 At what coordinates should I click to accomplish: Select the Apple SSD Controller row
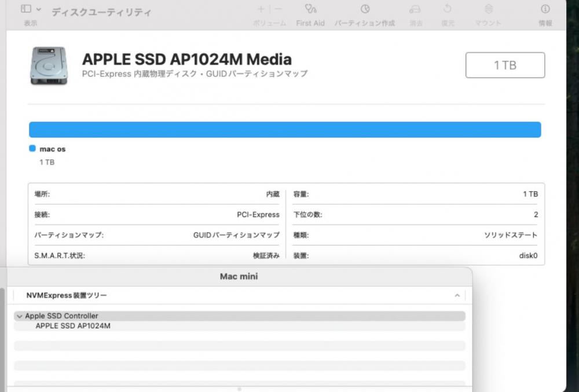(61, 316)
